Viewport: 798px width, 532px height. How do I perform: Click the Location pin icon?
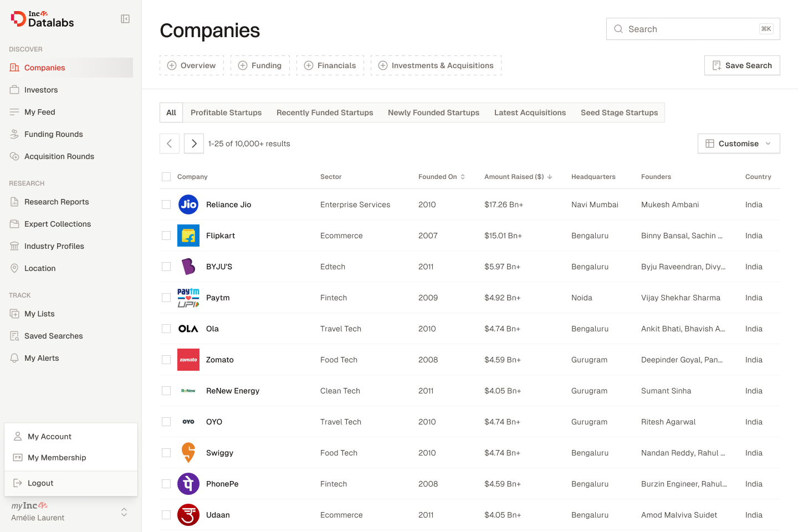click(14, 268)
